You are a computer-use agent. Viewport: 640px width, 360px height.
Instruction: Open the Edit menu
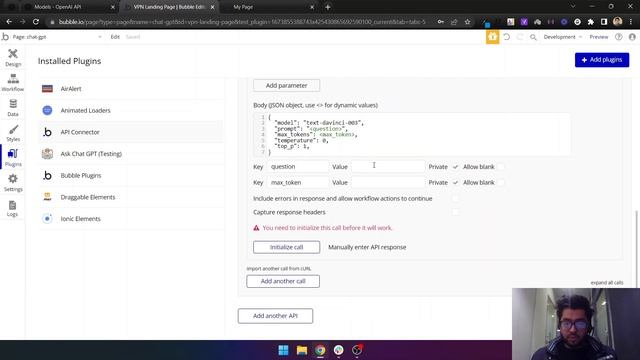click(115, 37)
